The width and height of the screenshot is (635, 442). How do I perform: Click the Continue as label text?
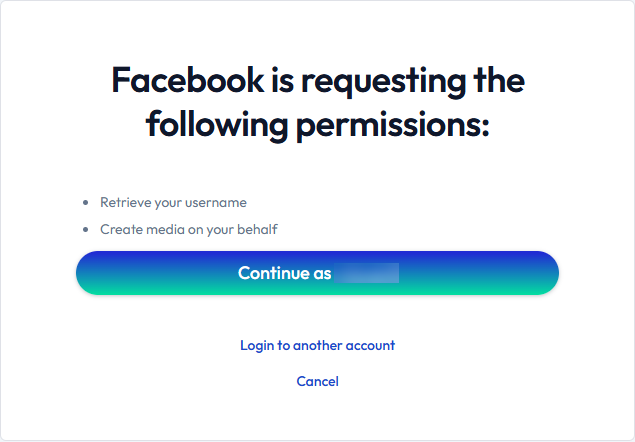click(x=284, y=273)
